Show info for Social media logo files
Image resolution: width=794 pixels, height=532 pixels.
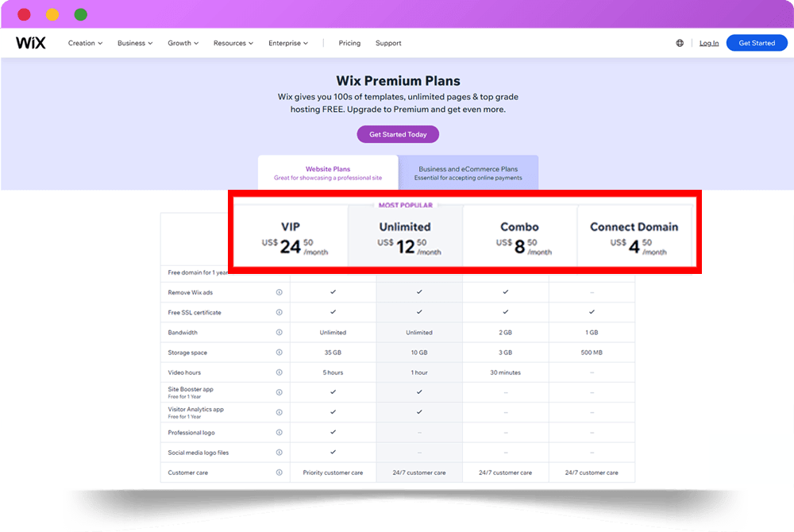(x=279, y=452)
